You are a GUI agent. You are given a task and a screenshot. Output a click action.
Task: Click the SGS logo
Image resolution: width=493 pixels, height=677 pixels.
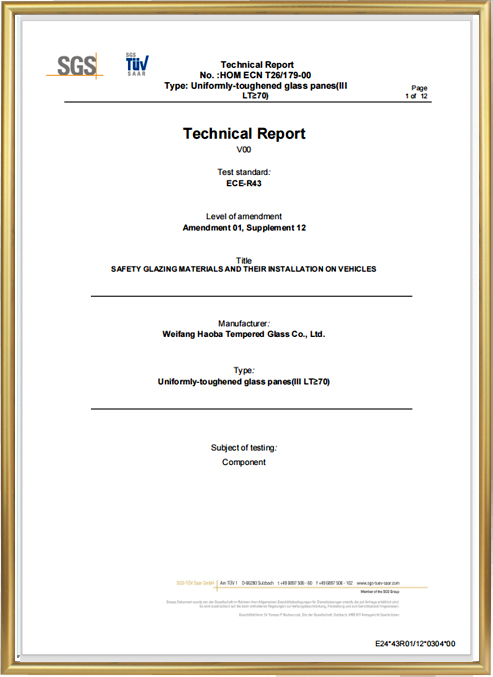(75, 66)
